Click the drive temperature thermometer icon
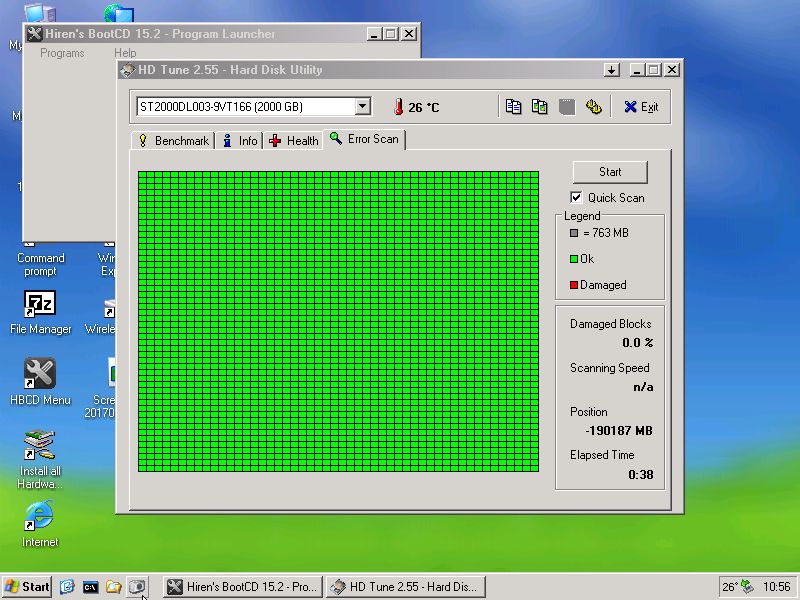The height and width of the screenshot is (600, 800). pyautogui.click(x=398, y=107)
